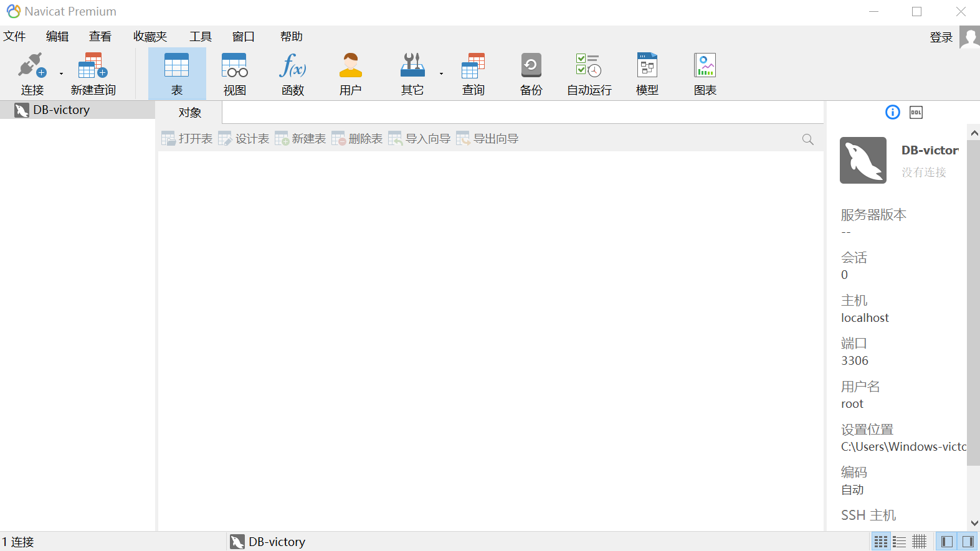Click the 'root' username value
The width and height of the screenshot is (980, 551).
tap(852, 404)
